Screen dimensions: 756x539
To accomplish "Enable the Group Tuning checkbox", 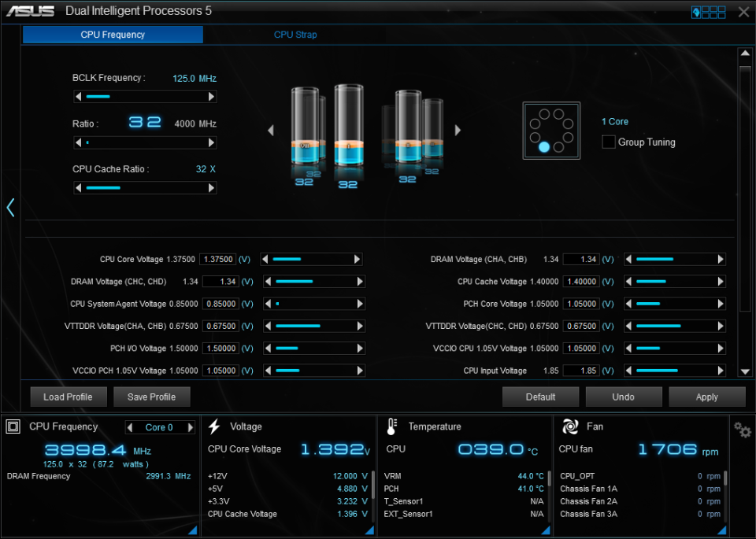I will pyautogui.click(x=609, y=142).
